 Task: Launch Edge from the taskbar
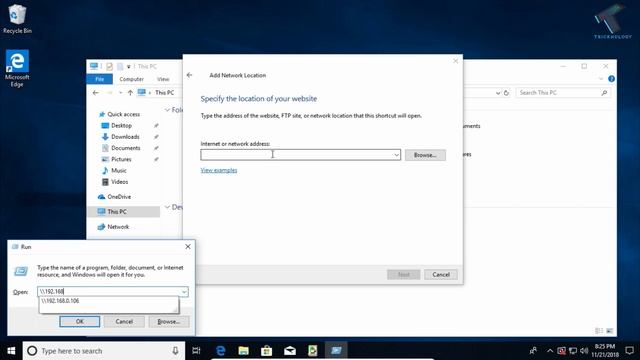220,351
